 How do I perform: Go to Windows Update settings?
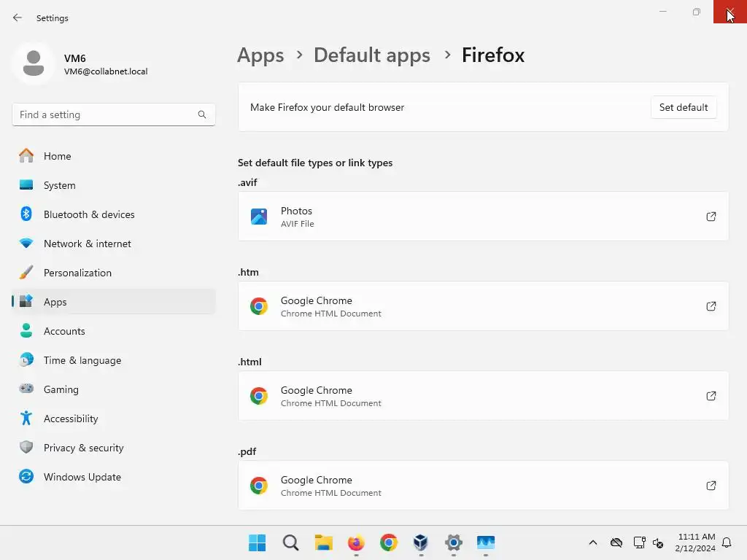click(x=82, y=477)
